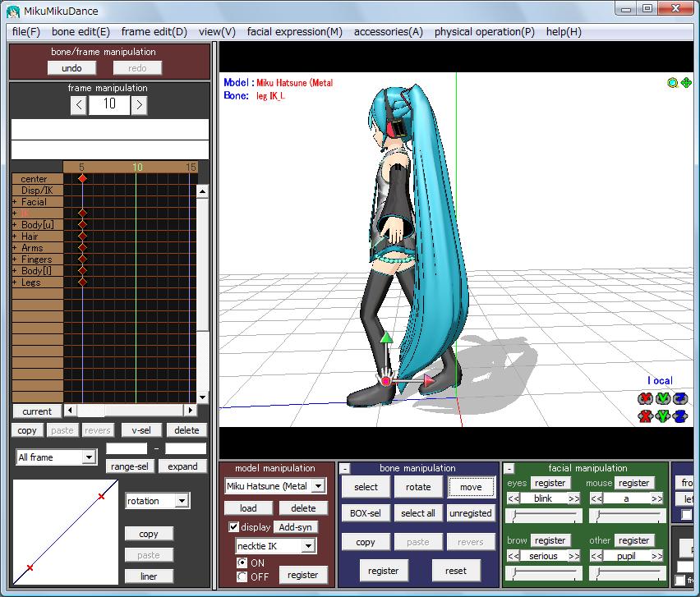The width and height of the screenshot is (700, 597).
Task: Open the file(F) menu
Action: [26, 32]
